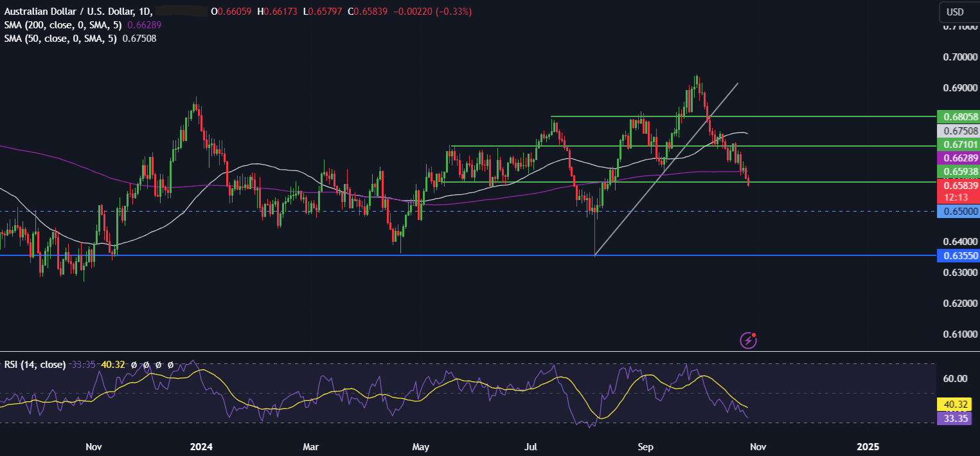Select the RSI (14, close) indicator legend
980x456 pixels.
pyautogui.click(x=35, y=364)
